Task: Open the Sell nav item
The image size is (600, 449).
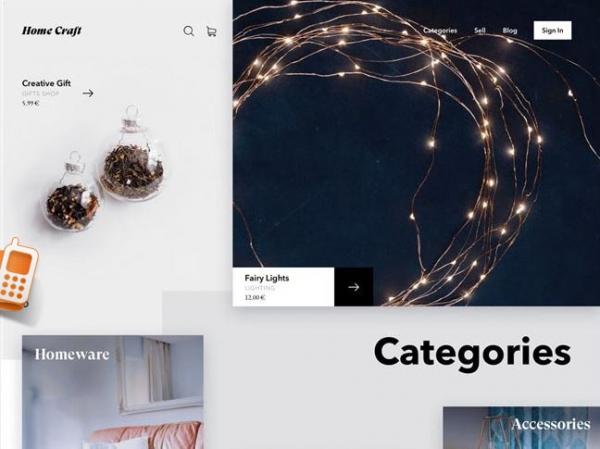Action: (x=480, y=30)
